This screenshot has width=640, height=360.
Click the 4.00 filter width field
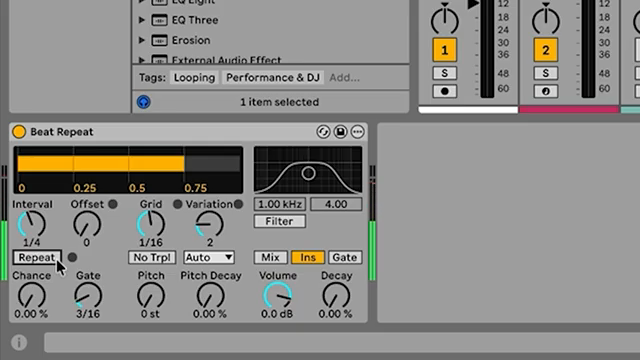pyautogui.click(x=336, y=204)
